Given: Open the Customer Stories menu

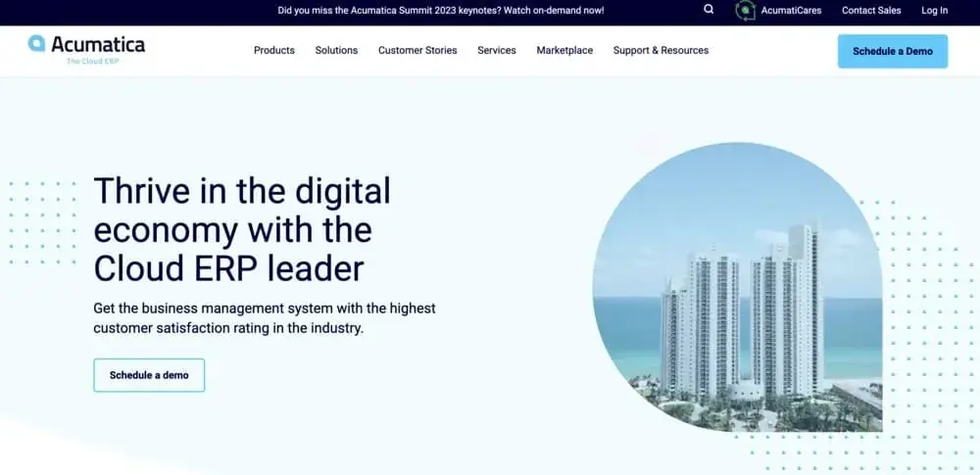Looking at the screenshot, I should tap(417, 51).
